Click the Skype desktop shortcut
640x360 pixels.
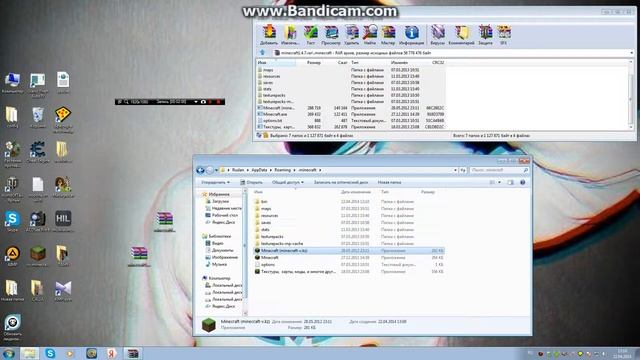[12, 222]
